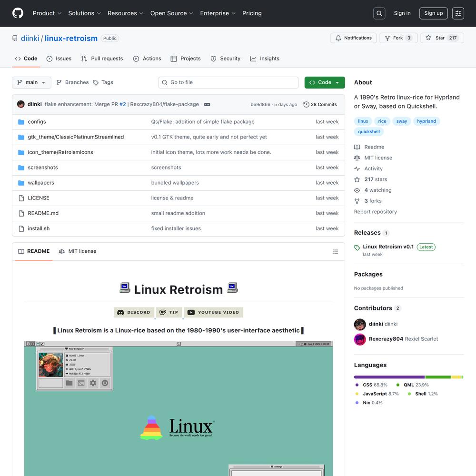
Task: Open the README outline list icon
Action: [x=335, y=252]
